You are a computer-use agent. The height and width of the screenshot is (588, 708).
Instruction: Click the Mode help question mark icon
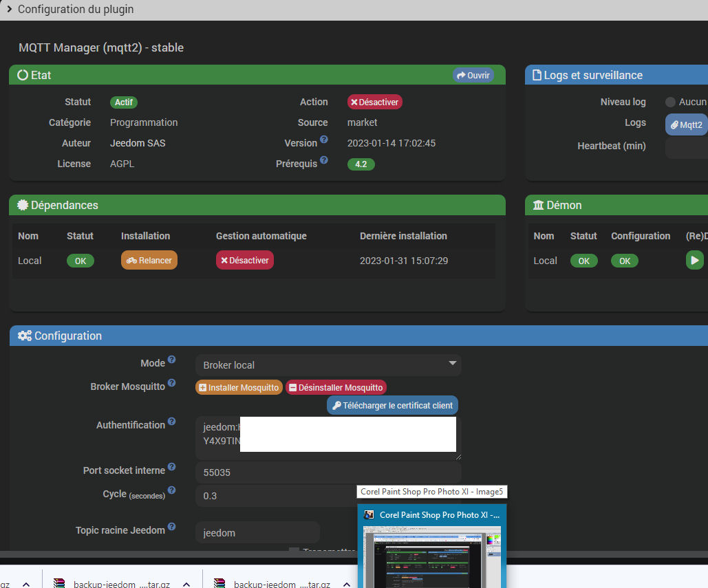[x=172, y=360]
